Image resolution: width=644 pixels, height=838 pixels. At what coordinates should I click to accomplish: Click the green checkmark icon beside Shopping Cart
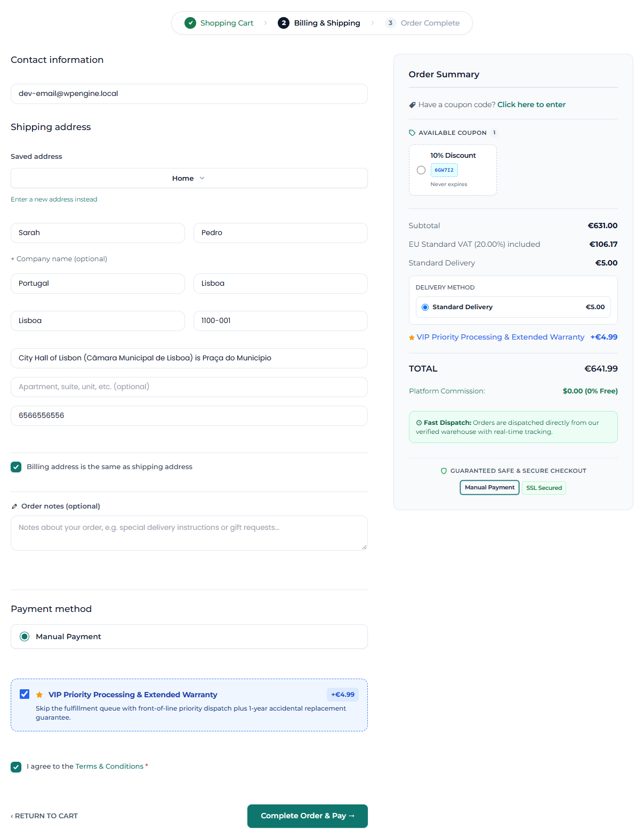190,23
